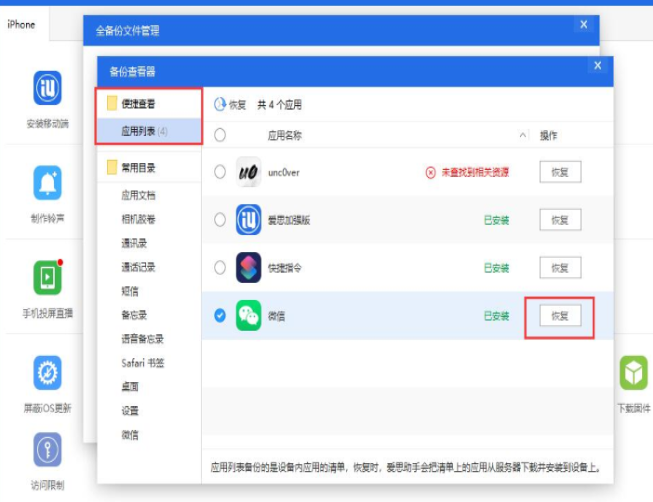Screen dimensions: 653x502
Task: Click 恢复 button for 爱思加强版
Action: [560, 220]
